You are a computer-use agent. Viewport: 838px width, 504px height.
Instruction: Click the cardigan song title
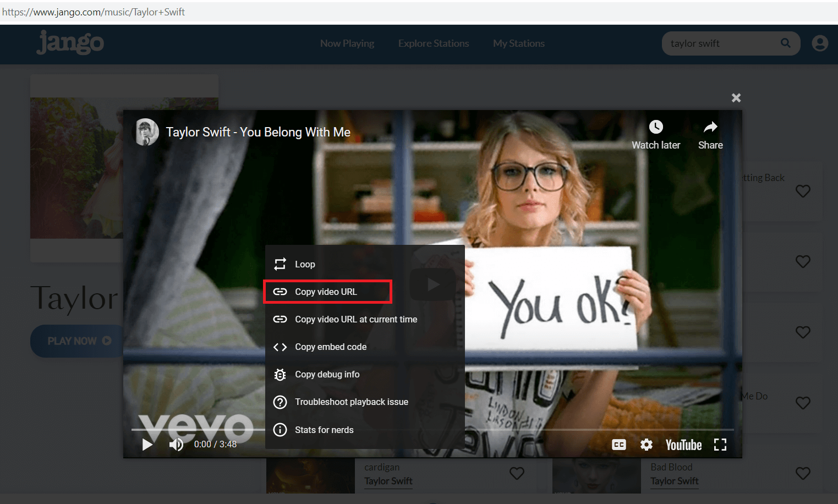[x=382, y=467]
